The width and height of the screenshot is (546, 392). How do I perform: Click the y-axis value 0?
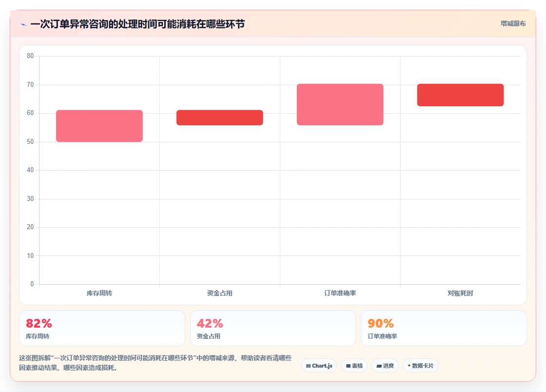32,284
